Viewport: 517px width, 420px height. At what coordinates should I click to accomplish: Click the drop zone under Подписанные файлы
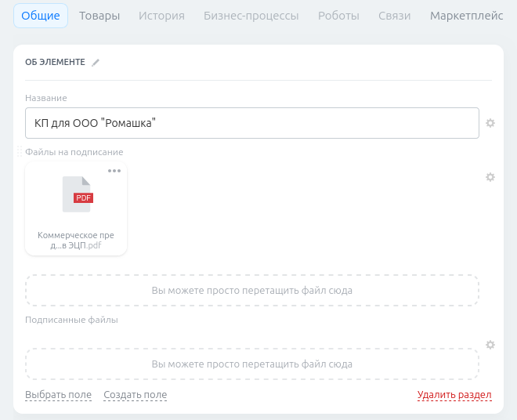click(251, 364)
